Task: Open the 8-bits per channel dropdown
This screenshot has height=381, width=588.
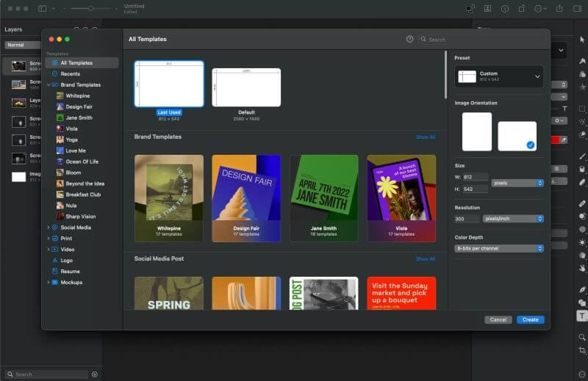Action: 499,248
